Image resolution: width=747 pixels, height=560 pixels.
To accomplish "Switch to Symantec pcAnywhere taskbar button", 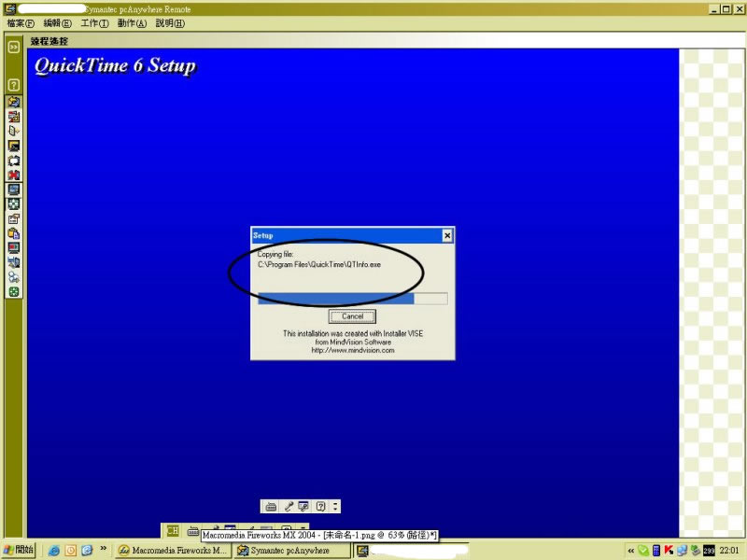I will pos(292,551).
